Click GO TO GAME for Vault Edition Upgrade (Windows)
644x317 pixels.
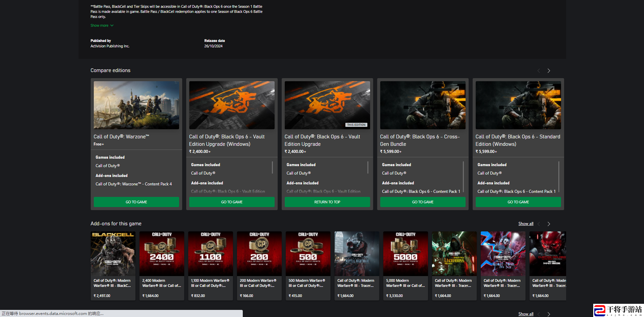point(232,202)
